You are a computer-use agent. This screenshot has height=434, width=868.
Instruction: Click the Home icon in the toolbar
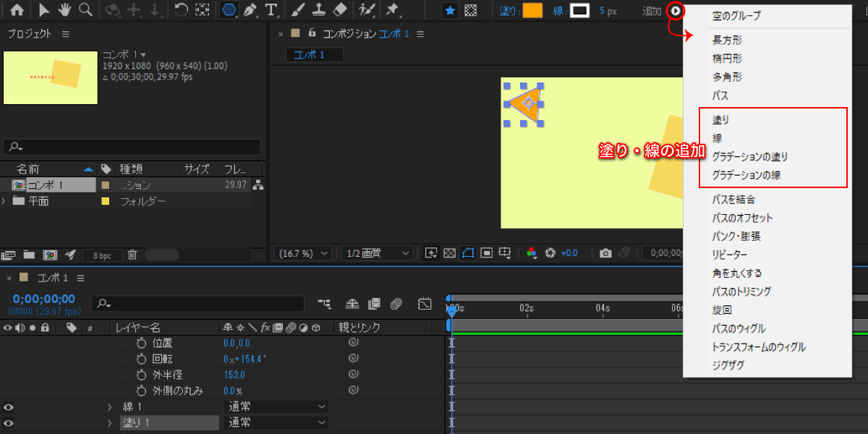[x=17, y=10]
